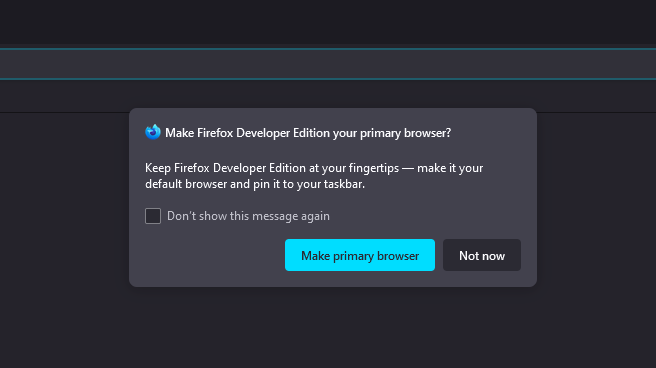This screenshot has width=656, height=368.
Task: Dismiss the dialog with Not now
Action: pos(482,255)
